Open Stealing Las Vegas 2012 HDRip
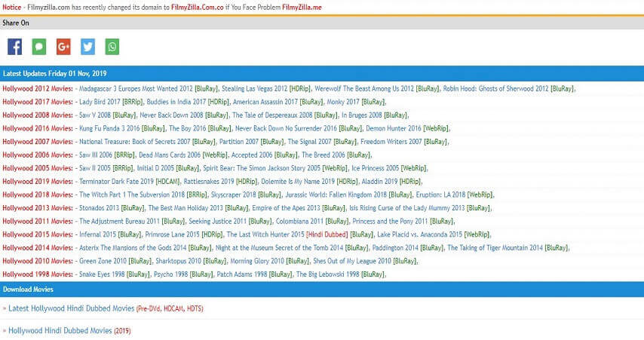The height and width of the screenshot is (340, 644). pyautogui.click(x=266, y=89)
